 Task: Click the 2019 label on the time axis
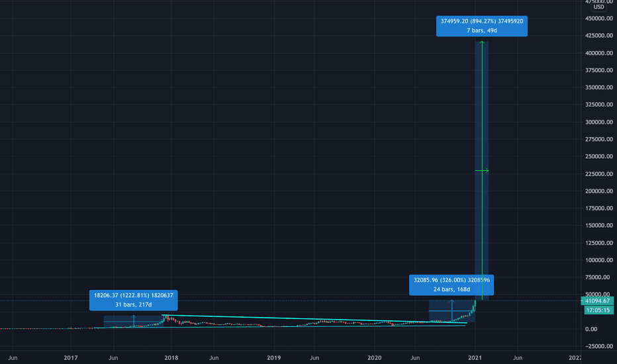[274, 357]
